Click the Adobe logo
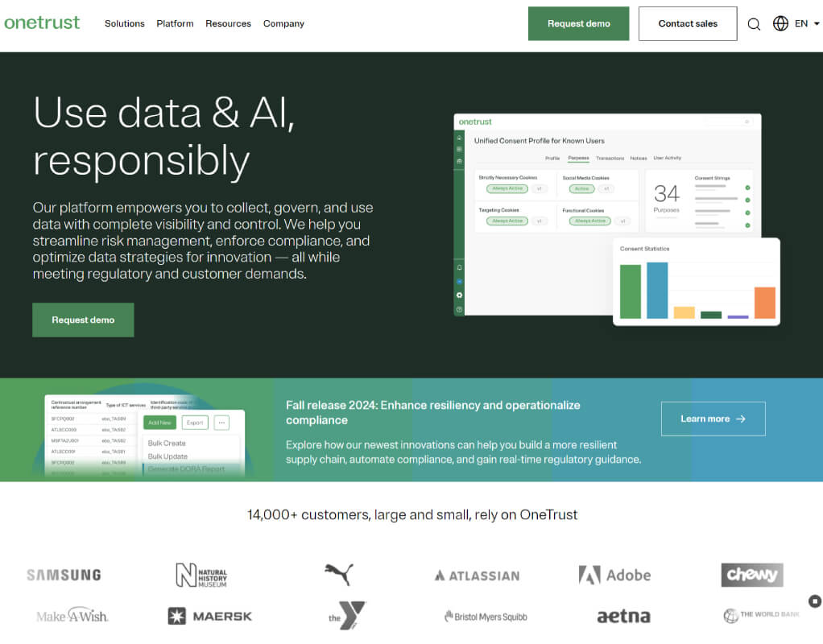The image size is (823, 644). pos(614,576)
